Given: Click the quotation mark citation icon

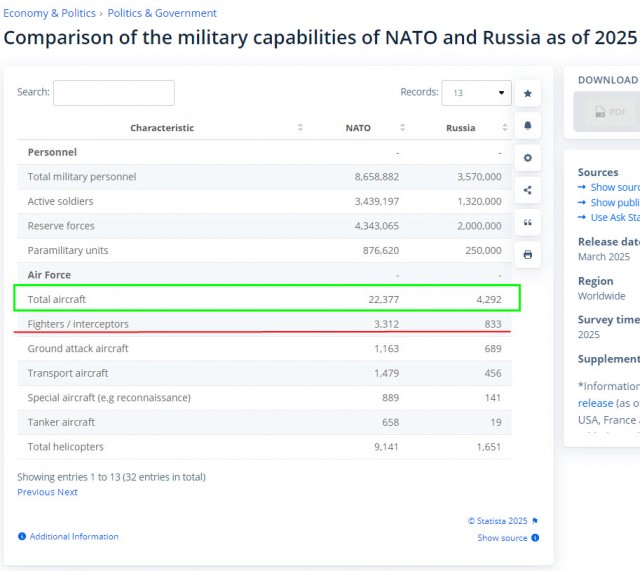Looking at the screenshot, I should tap(527, 222).
